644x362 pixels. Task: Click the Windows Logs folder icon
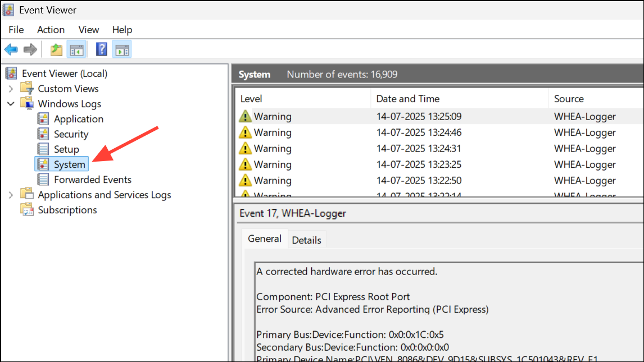click(27, 103)
